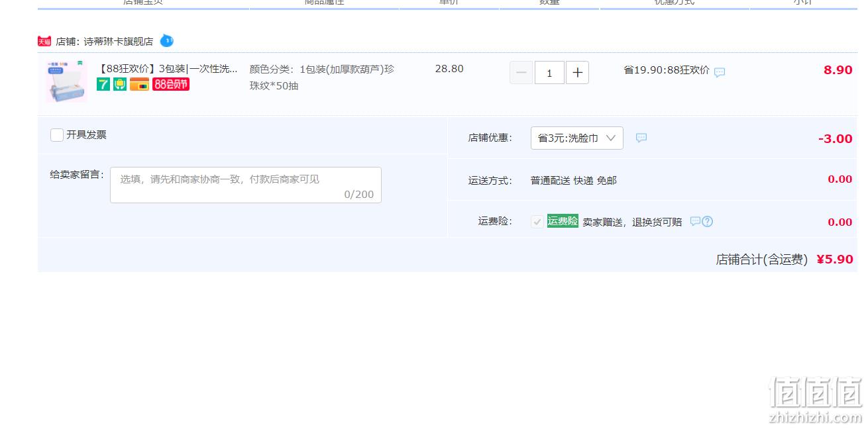Click the 卖家赠送，退换货可赔 text
The width and height of the screenshot is (868, 429).
(x=632, y=222)
